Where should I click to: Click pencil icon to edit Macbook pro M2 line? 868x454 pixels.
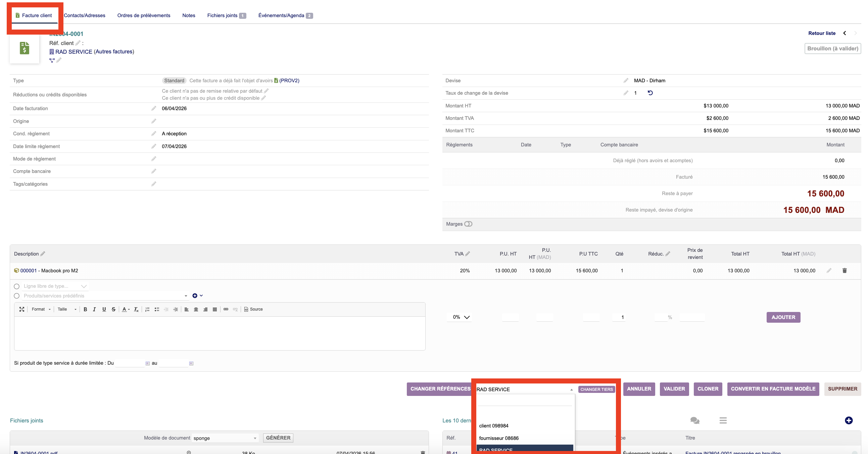pos(829,270)
